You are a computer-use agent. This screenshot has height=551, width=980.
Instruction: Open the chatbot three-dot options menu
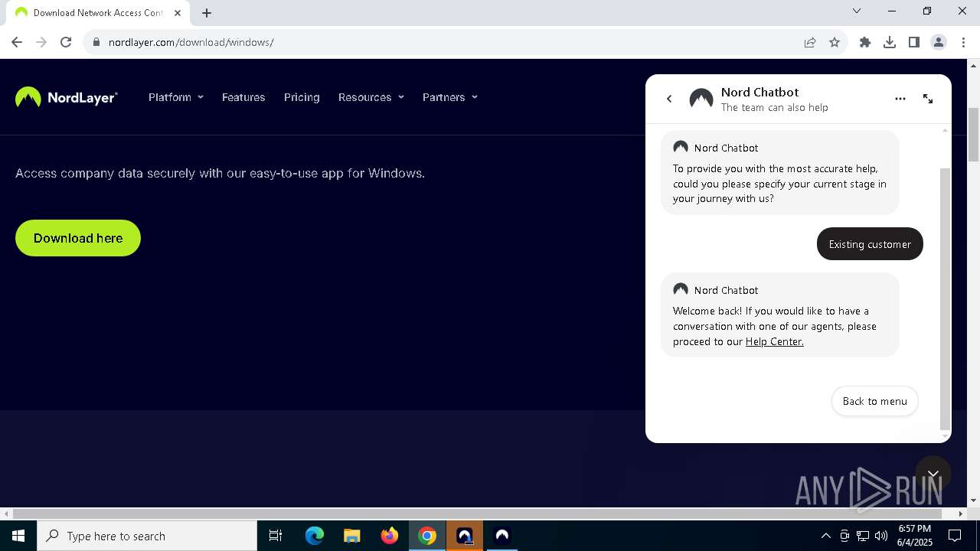(900, 99)
